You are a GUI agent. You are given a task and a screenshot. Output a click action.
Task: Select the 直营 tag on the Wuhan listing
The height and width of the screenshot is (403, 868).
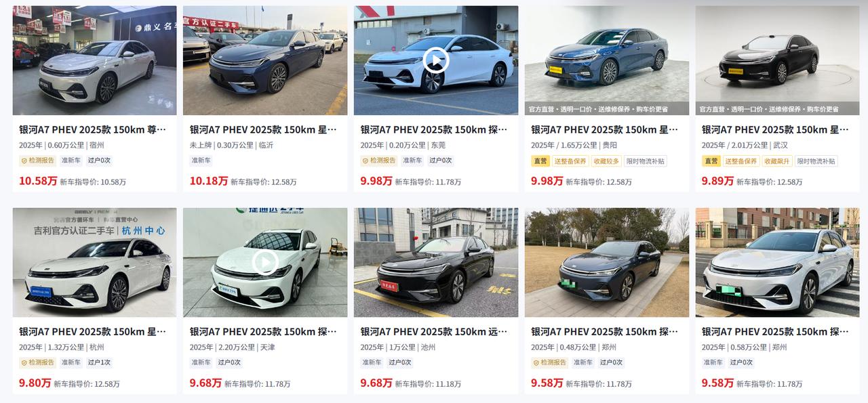711,161
